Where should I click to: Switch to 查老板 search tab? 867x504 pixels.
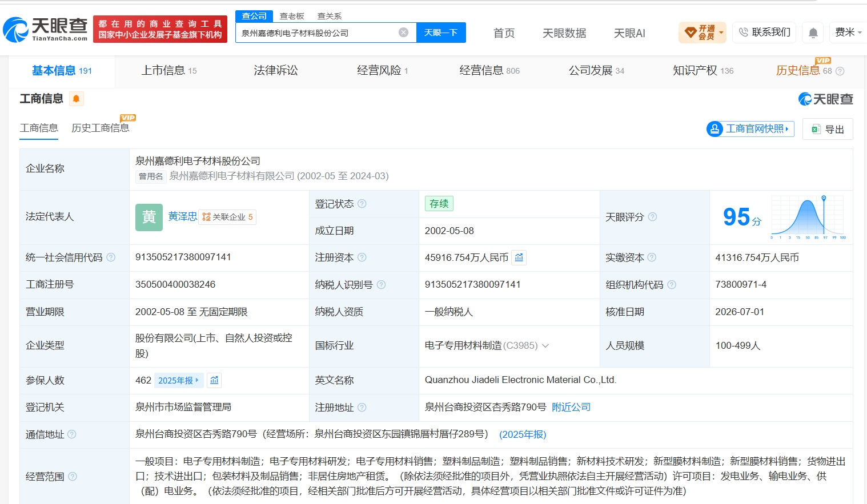click(292, 16)
